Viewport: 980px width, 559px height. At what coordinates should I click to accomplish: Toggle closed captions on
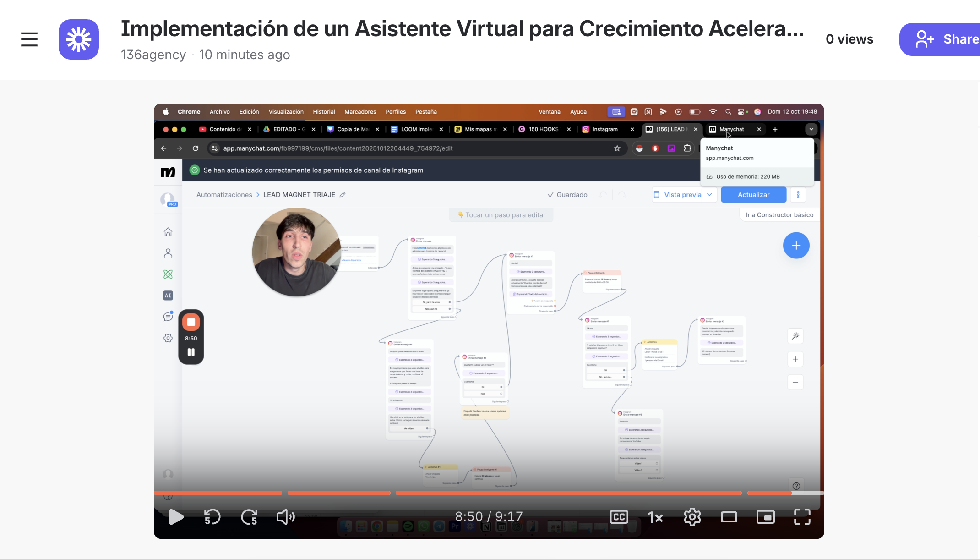pyautogui.click(x=619, y=517)
